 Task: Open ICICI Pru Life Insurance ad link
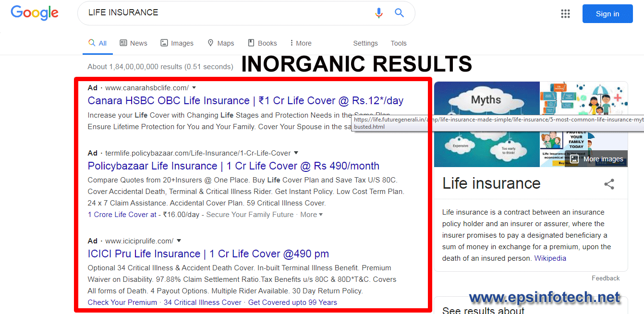208,254
